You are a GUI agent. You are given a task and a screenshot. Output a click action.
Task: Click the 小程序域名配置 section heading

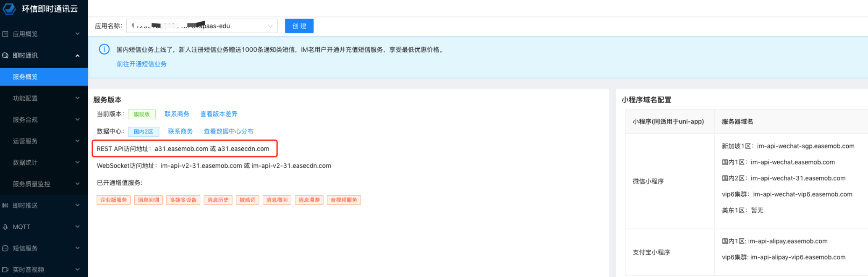coord(646,100)
